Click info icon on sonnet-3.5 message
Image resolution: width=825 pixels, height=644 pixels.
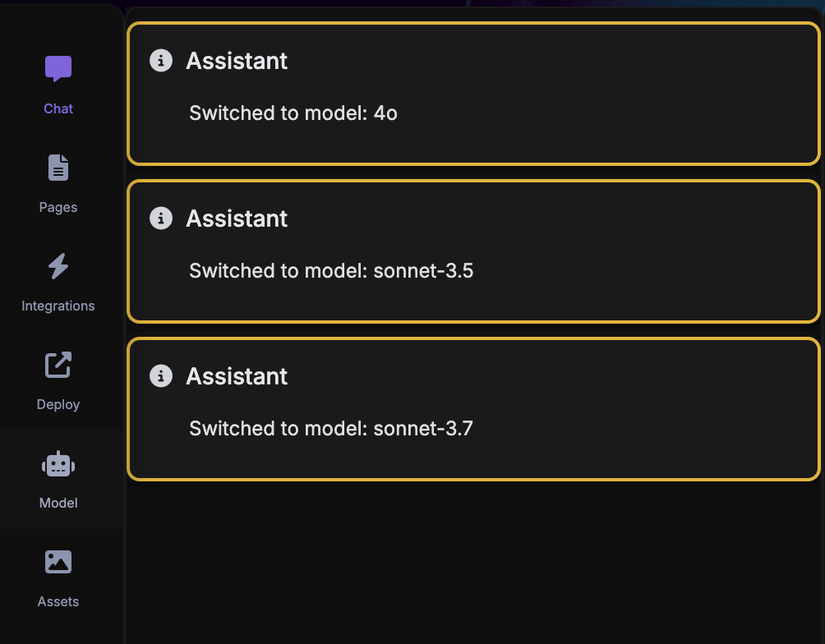[x=161, y=218]
